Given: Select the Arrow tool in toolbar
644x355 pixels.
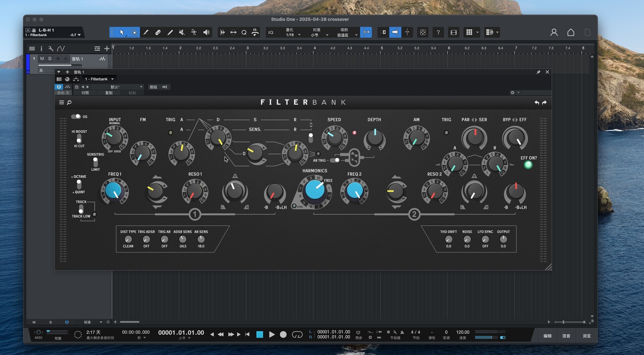Looking at the screenshot, I should (x=122, y=32).
